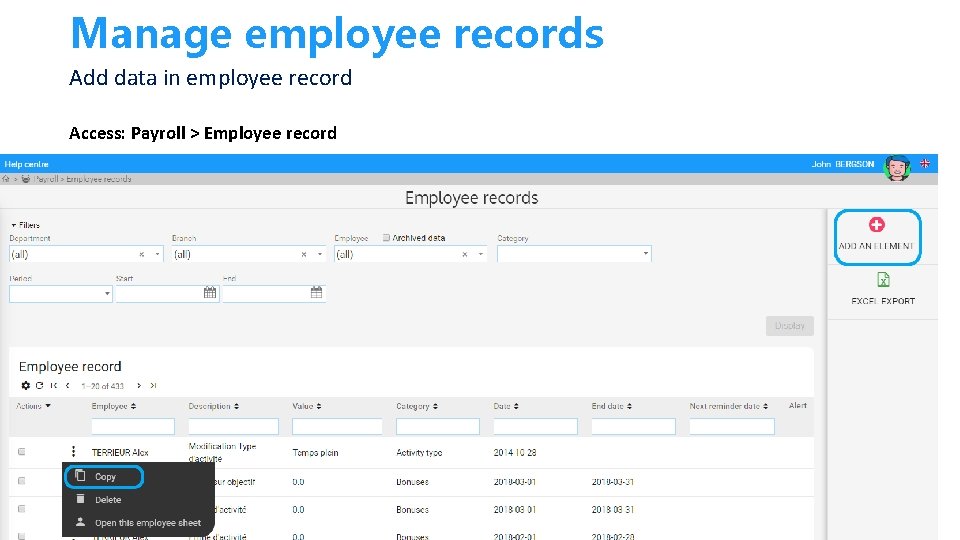Image resolution: width=960 pixels, height=540 pixels.
Task: Click the Value column filter field
Action: coord(337,426)
